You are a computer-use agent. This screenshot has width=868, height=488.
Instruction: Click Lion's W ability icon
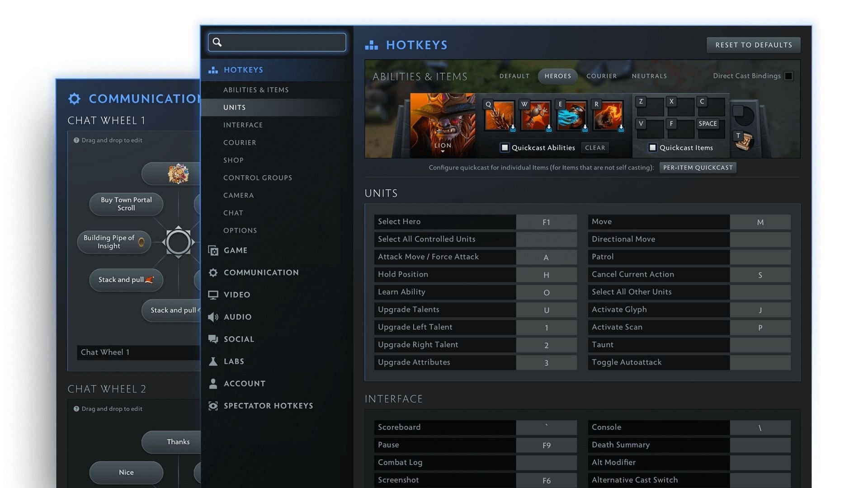coord(536,116)
